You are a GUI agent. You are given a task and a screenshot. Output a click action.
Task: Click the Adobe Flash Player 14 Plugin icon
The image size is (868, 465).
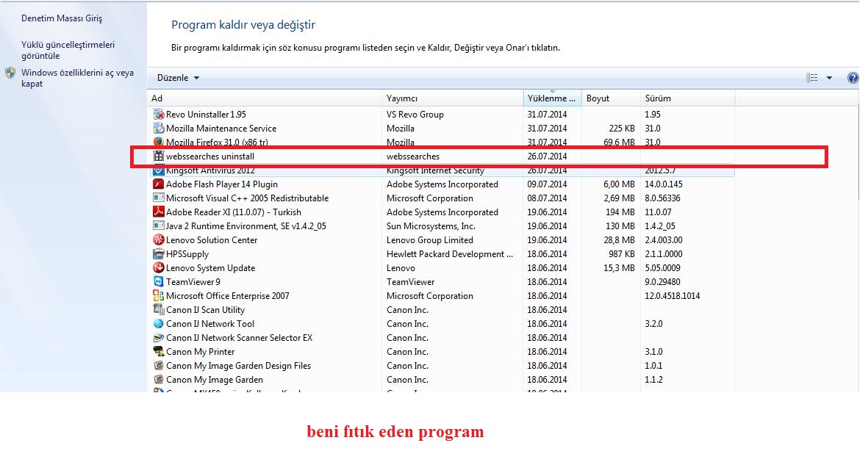158,184
